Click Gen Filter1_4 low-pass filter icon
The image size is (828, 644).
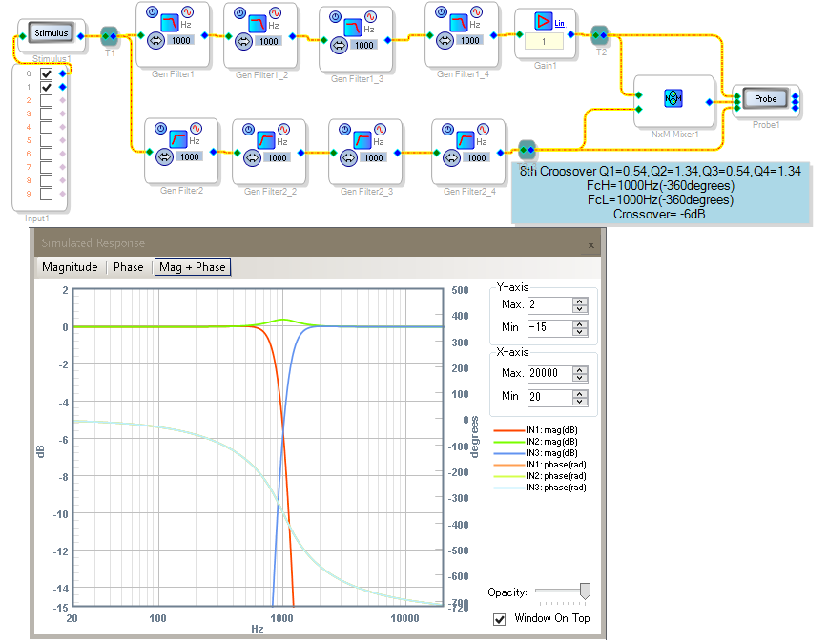[459, 22]
